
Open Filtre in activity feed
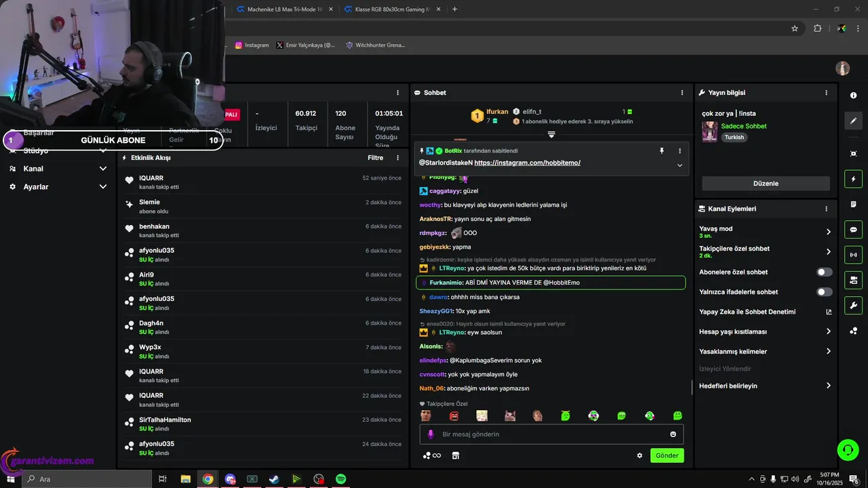pyautogui.click(x=375, y=158)
